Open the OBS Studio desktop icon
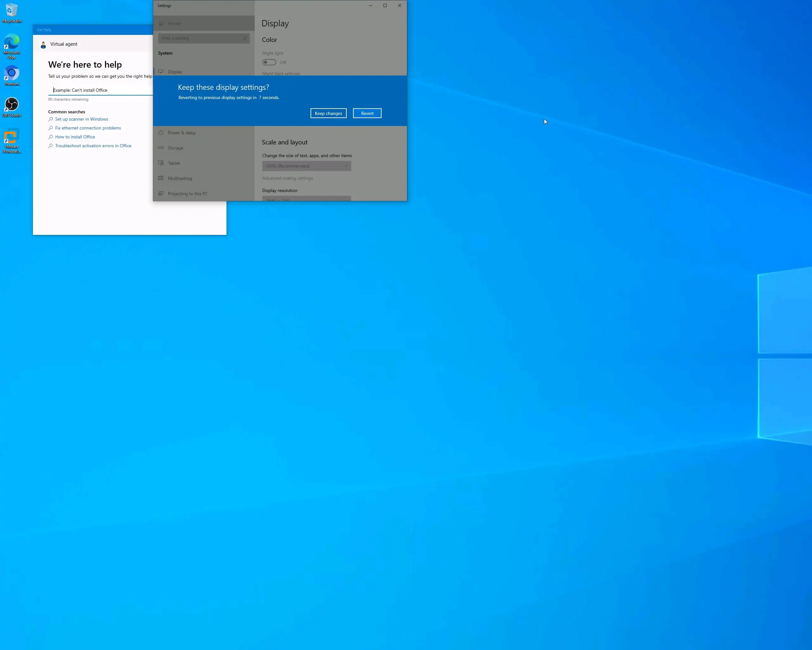812x650 pixels. coord(11,105)
